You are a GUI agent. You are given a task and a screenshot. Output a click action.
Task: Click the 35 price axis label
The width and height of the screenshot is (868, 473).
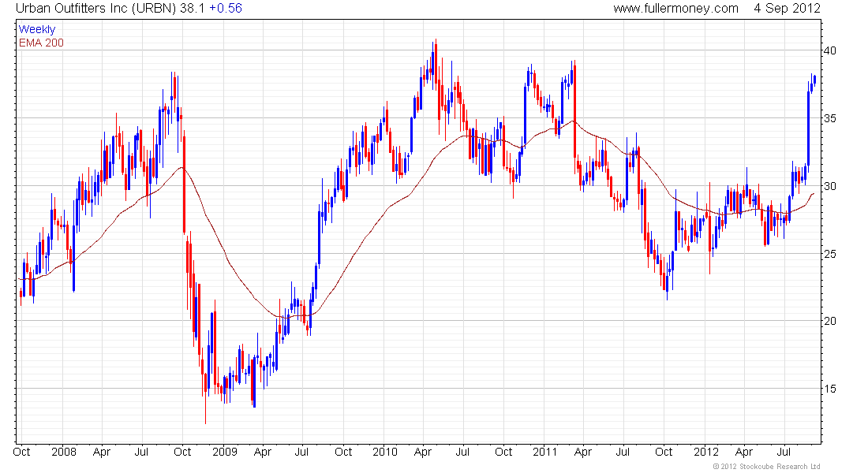(x=830, y=118)
